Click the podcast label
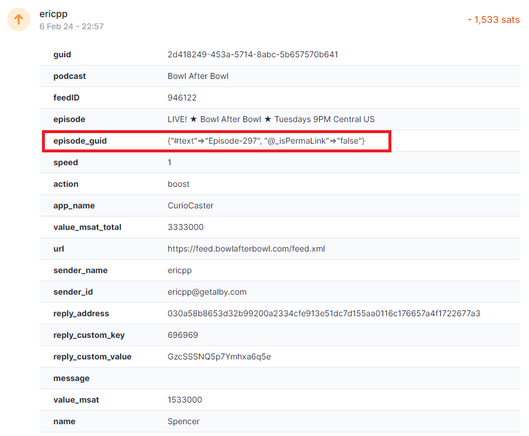 (x=69, y=76)
